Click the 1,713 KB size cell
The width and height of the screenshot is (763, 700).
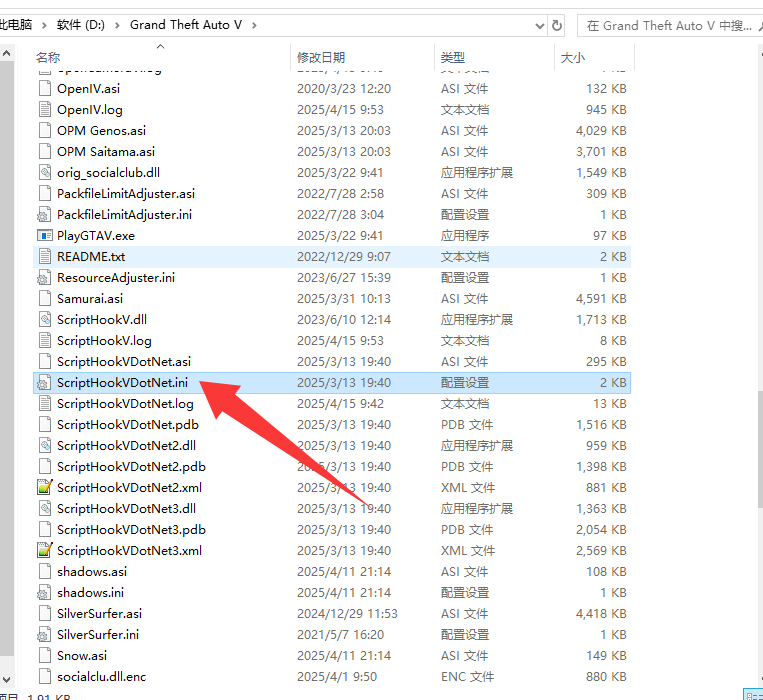pyautogui.click(x=601, y=319)
